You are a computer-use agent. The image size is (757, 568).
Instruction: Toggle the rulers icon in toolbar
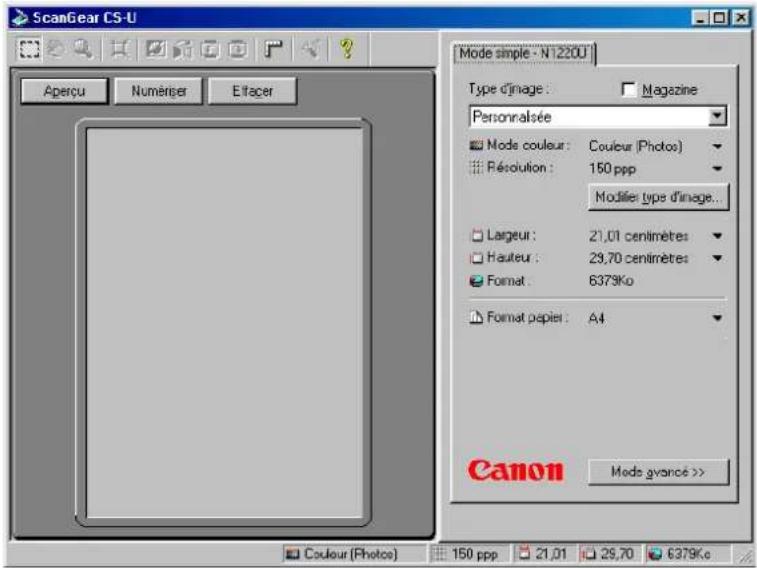point(274,49)
